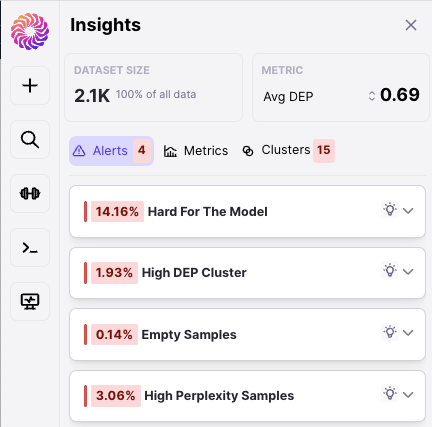Switch to the Clusters tab
Image resolution: width=432 pixels, height=427 pixels.
[x=288, y=151]
